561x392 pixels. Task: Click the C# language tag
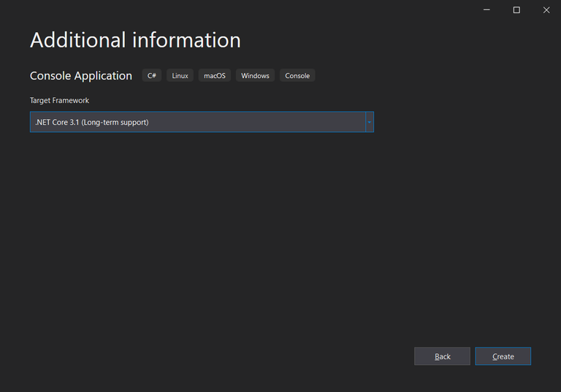(x=152, y=75)
